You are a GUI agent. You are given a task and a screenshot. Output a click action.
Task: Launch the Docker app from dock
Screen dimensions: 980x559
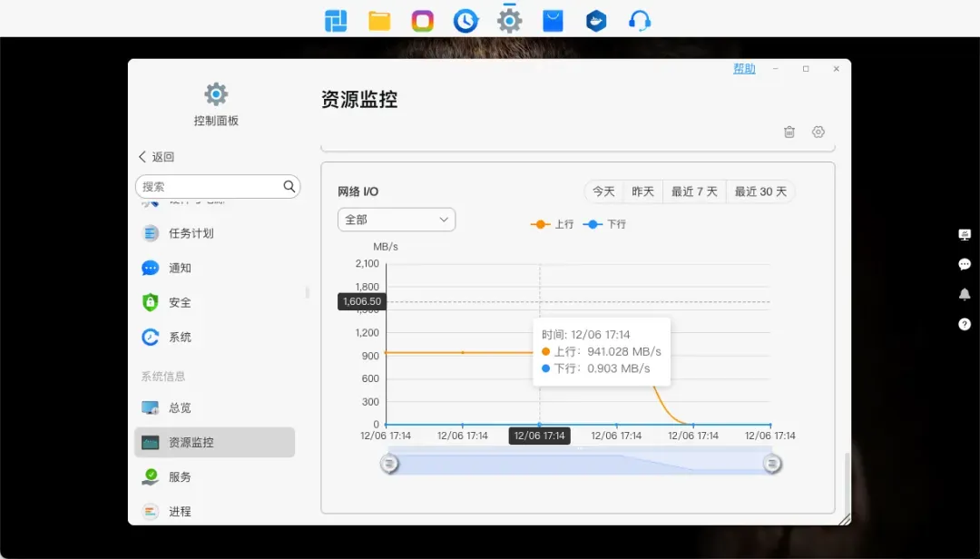(596, 21)
